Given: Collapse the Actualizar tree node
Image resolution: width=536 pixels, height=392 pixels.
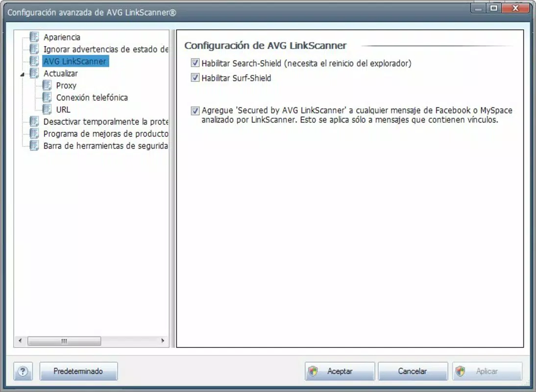Looking at the screenshot, I should pyautogui.click(x=22, y=74).
